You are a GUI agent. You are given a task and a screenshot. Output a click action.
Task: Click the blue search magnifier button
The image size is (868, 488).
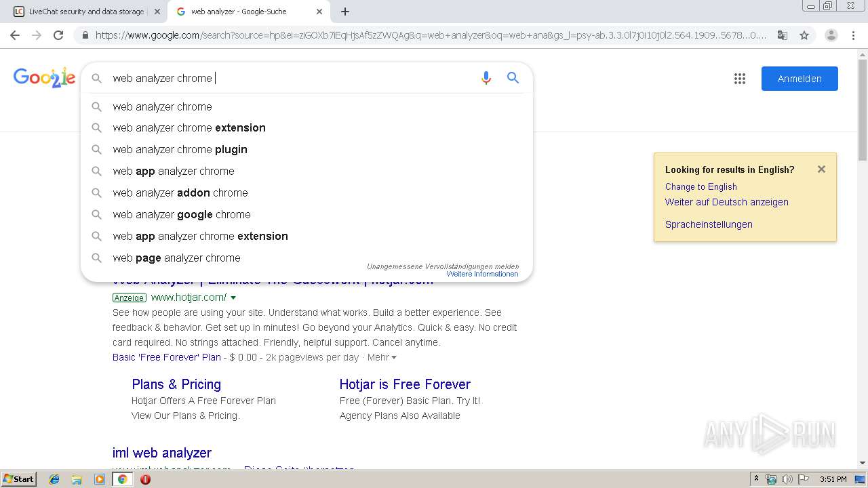[513, 78]
